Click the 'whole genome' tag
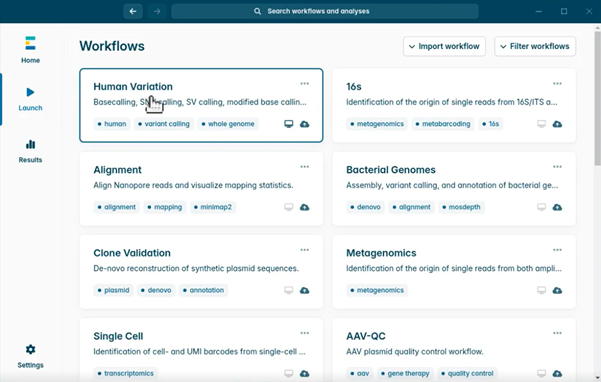This screenshot has height=382, width=601. point(228,124)
